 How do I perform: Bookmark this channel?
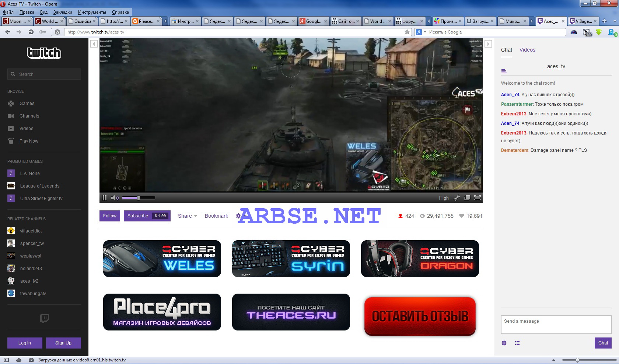216,216
